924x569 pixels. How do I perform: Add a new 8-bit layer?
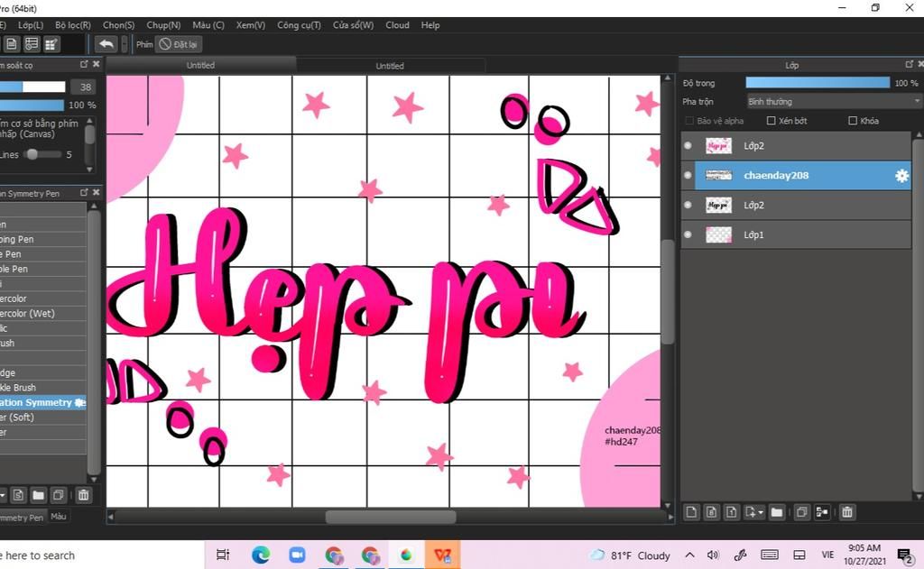point(711,512)
